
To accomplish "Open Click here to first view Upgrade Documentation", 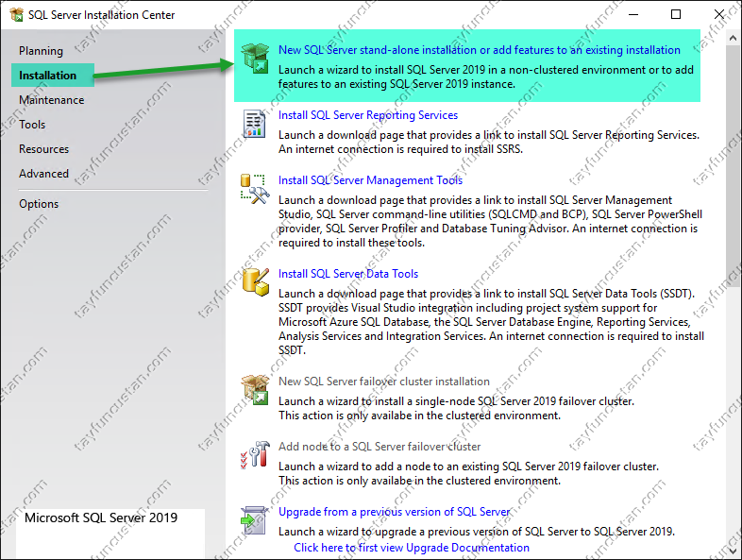I will coord(412,548).
